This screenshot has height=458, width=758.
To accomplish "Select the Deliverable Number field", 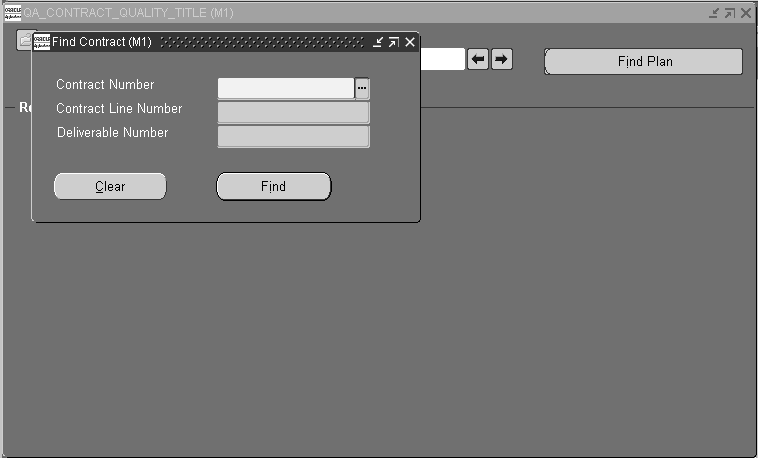I will point(293,136).
